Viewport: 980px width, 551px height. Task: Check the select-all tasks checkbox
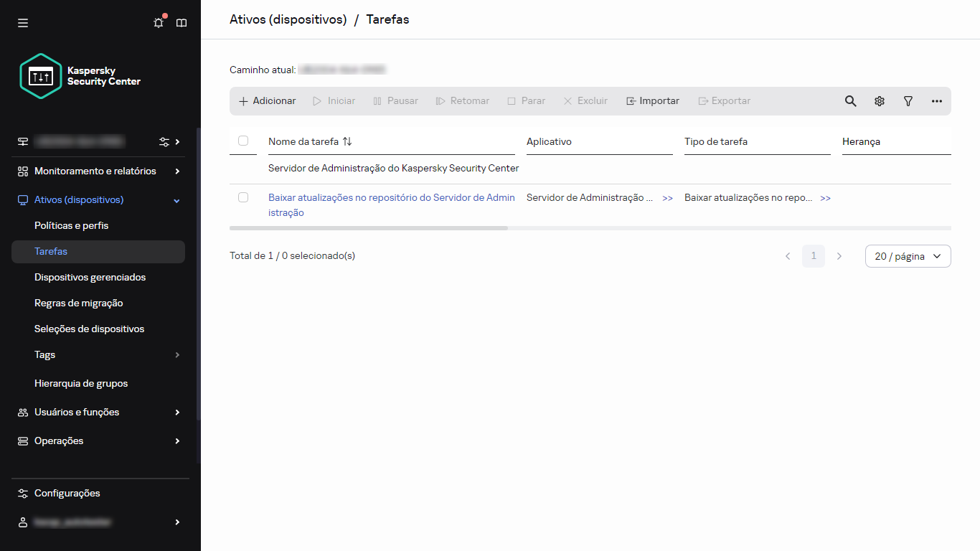tap(243, 141)
